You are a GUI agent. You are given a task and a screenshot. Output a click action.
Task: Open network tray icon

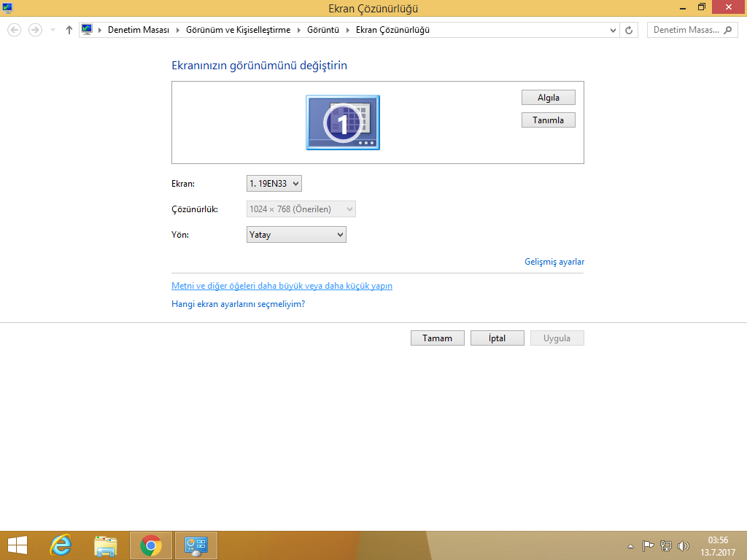click(665, 546)
